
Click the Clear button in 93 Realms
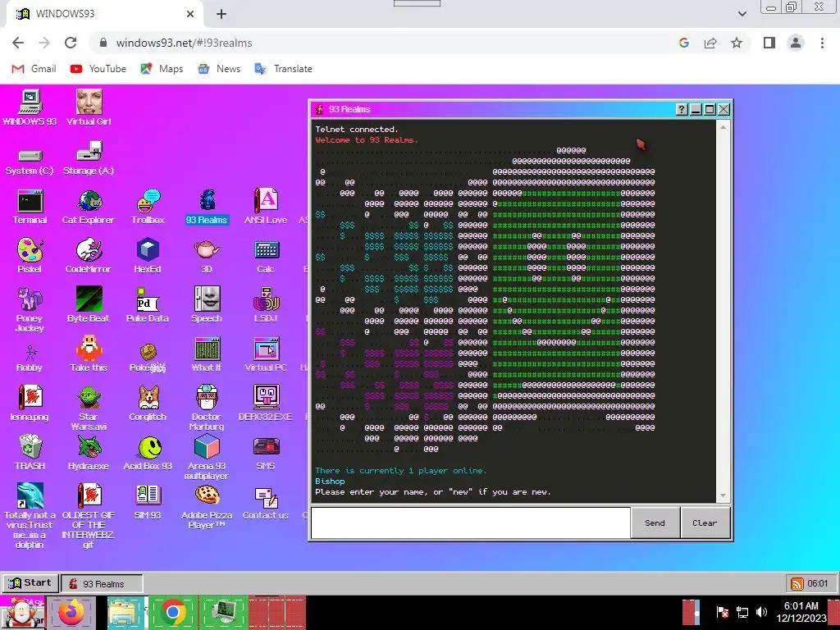pos(705,523)
